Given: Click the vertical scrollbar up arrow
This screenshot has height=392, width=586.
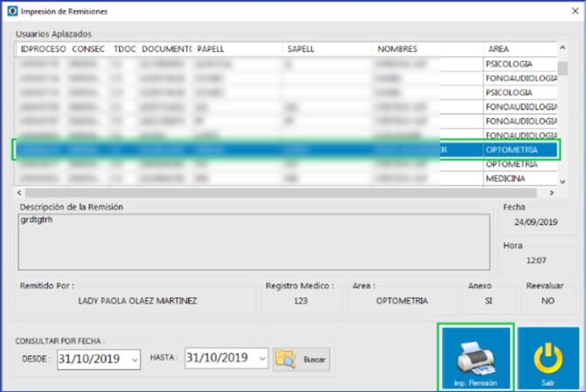Looking at the screenshot, I should pyautogui.click(x=562, y=51).
